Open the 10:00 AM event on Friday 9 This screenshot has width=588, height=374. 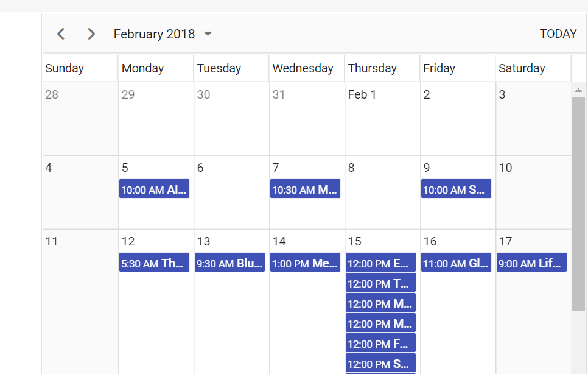click(x=456, y=189)
